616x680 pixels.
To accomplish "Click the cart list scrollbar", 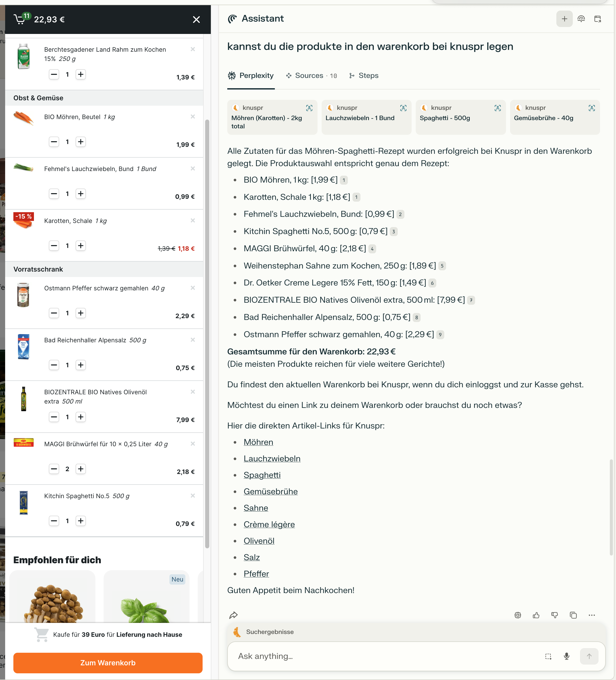I will (207, 334).
